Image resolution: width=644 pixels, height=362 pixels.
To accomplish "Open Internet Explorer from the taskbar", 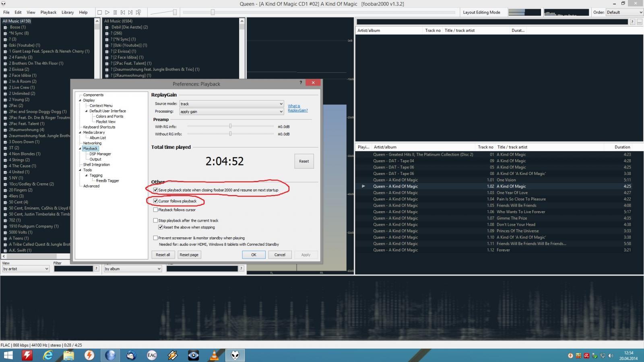I will click(x=48, y=355).
